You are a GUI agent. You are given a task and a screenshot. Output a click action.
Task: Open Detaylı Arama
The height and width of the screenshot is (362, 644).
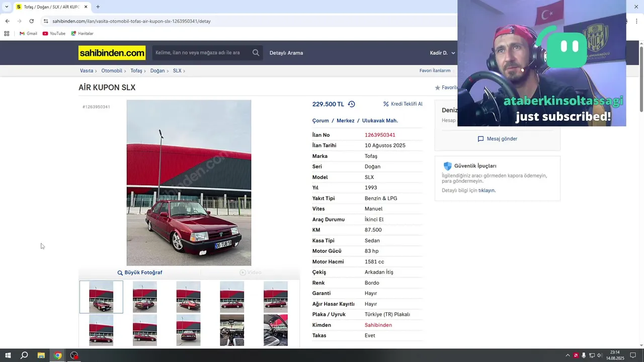pyautogui.click(x=286, y=53)
